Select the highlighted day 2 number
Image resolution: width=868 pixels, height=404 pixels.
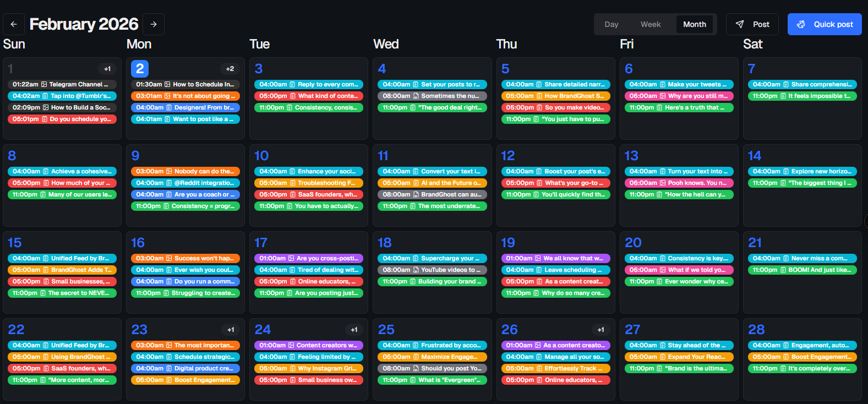pos(140,69)
